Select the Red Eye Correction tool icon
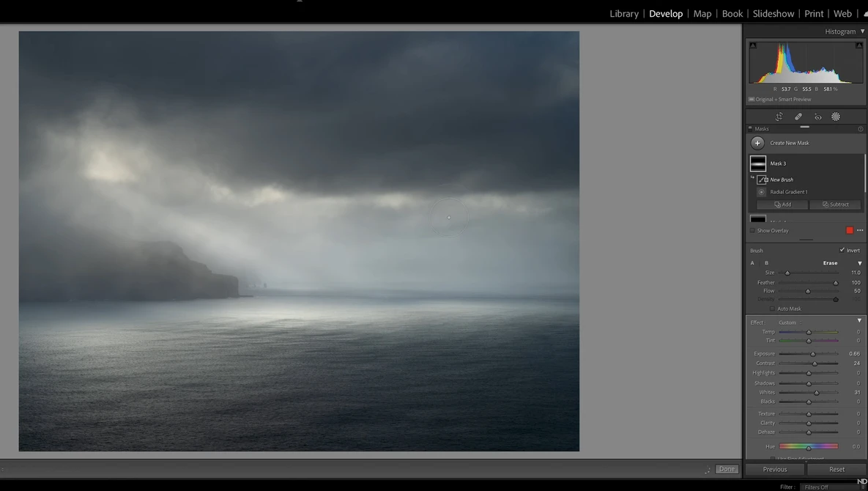Image resolution: width=868 pixels, height=491 pixels. pyautogui.click(x=817, y=117)
